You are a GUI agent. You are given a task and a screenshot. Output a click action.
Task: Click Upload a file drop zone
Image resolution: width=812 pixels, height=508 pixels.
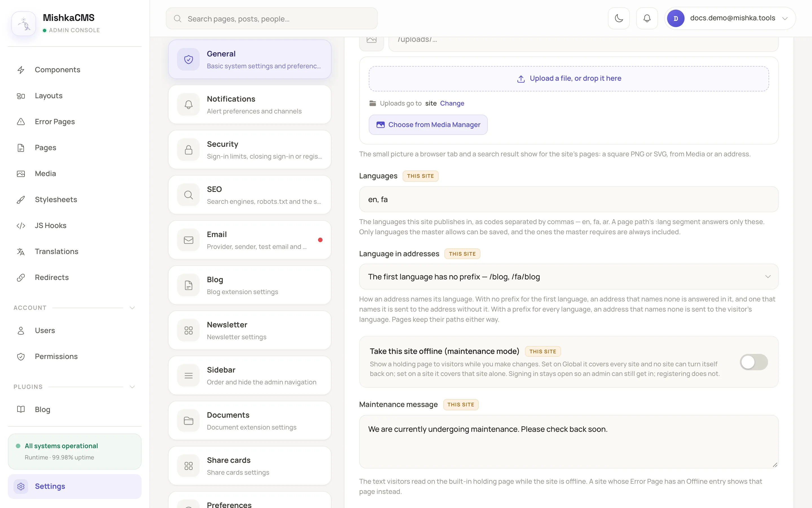point(568,79)
